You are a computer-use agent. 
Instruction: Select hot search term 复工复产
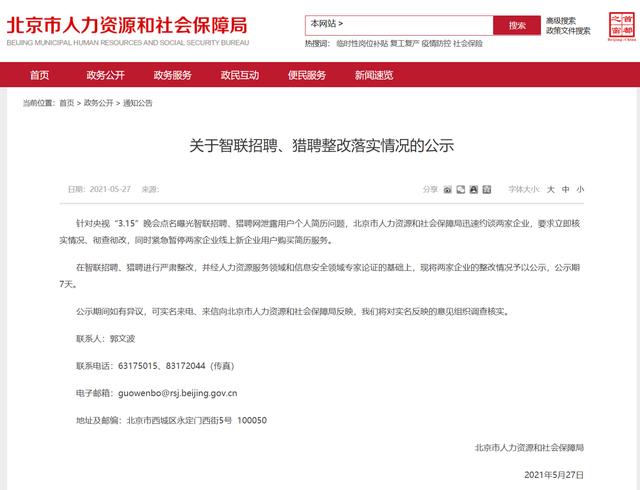[404, 43]
